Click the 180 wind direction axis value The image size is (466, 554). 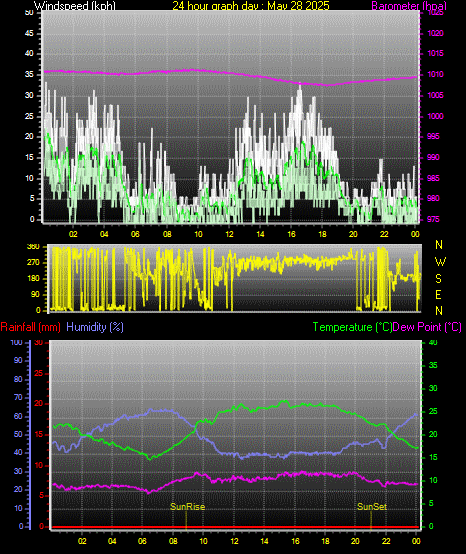[33, 279]
